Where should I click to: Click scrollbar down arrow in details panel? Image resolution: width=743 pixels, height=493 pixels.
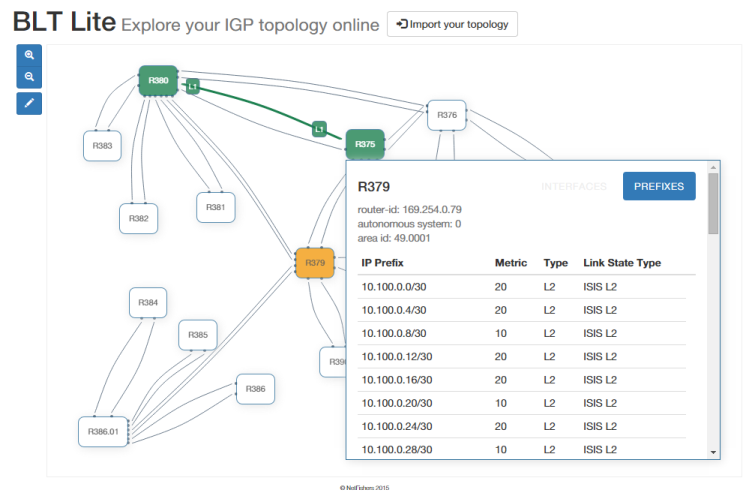pyautogui.click(x=713, y=452)
